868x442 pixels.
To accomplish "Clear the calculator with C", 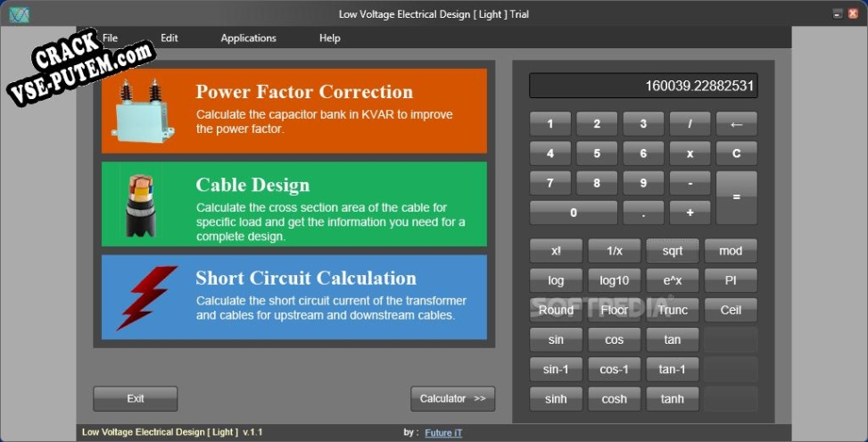I will tap(736, 154).
